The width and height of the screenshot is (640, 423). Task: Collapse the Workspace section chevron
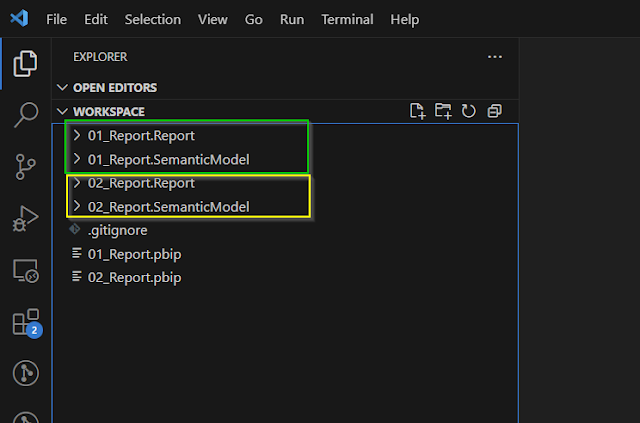click(62, 111)
